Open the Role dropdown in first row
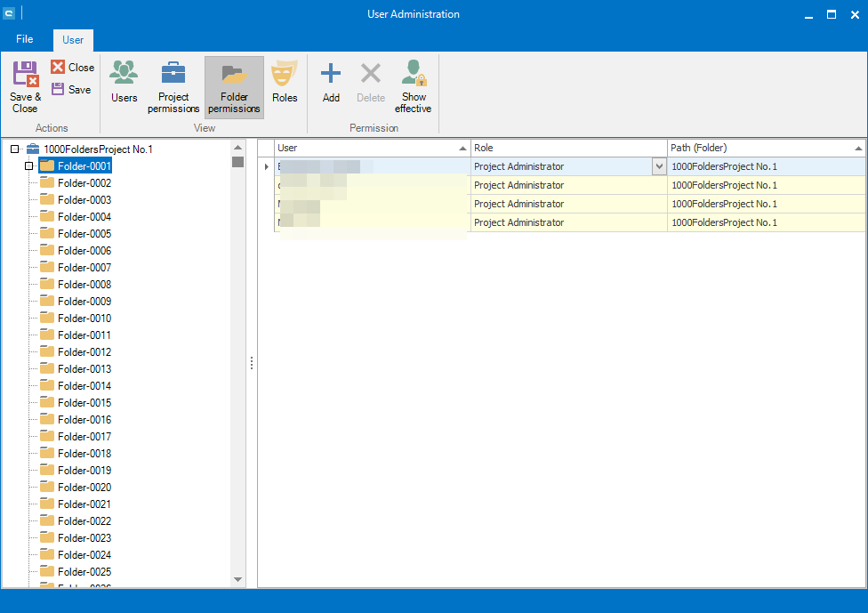Screen dimensions: 868x613 pyautogui.click(x=658, y=166)
